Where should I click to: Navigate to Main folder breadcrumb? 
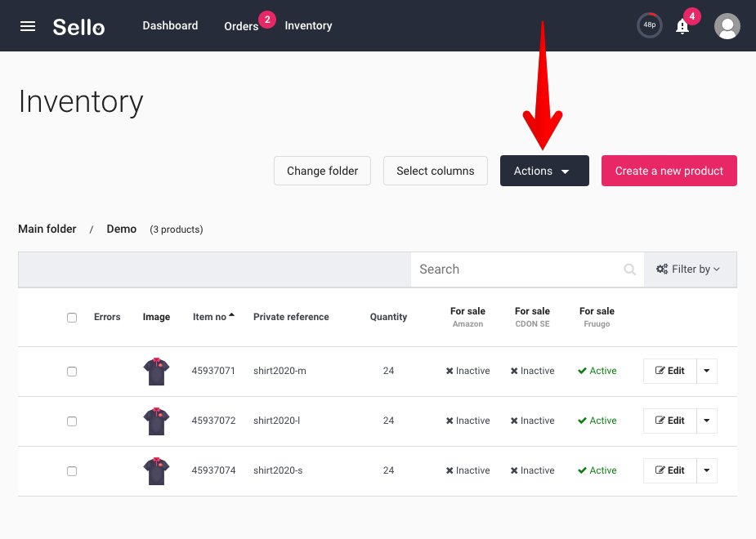[x=47, y=229]
